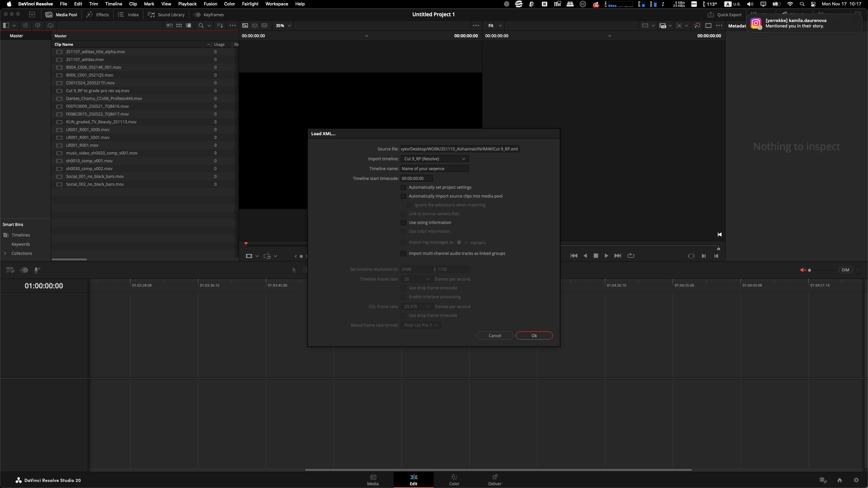Enable Automatically set project settings
The image size is (868, 488).
click(403, 187)
